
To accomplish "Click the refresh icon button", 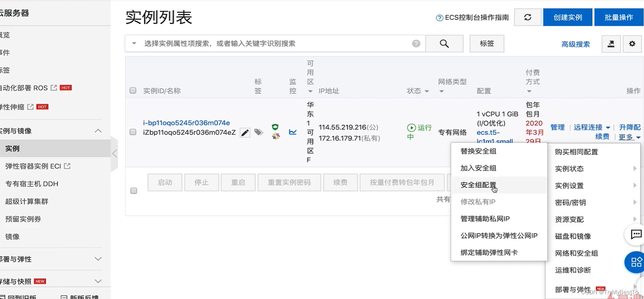I will click(528, 17).
